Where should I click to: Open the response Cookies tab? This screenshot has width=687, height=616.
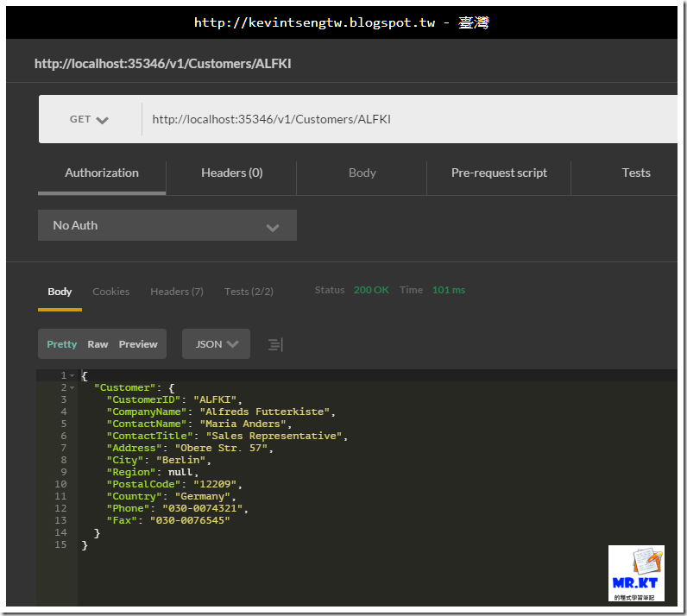[x=110, y=292]
